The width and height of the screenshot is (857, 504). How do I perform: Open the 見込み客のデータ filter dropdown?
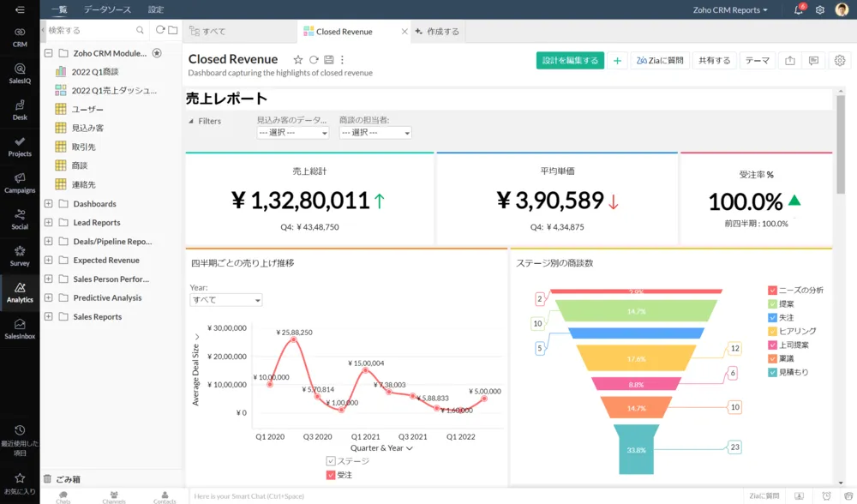point(293,132)
